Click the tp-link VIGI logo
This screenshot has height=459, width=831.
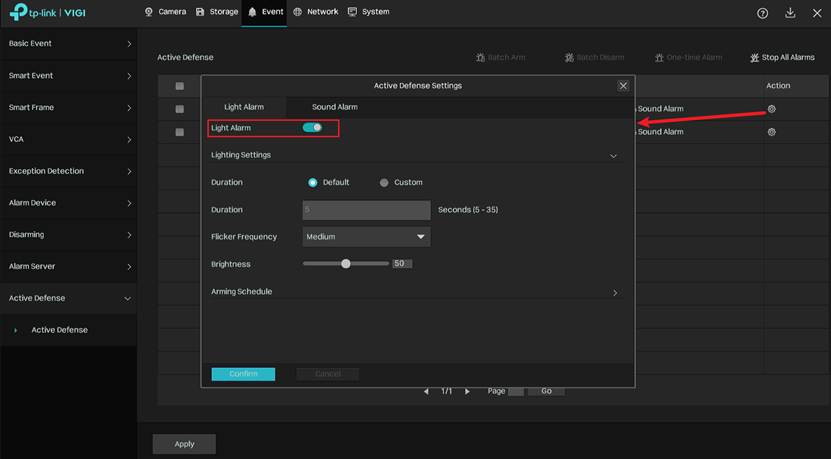(48, 12)
